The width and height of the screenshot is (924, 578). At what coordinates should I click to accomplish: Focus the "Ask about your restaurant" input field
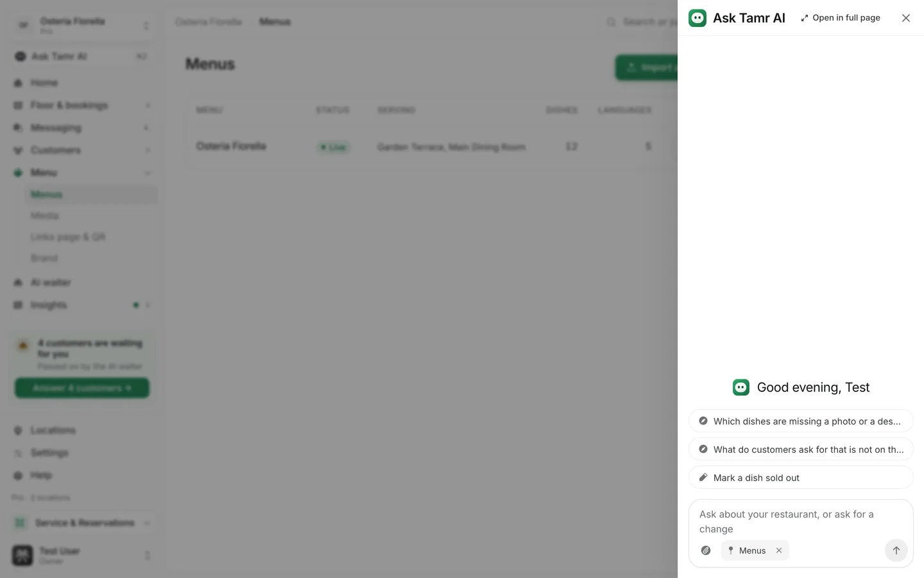(x=801, y=521)
